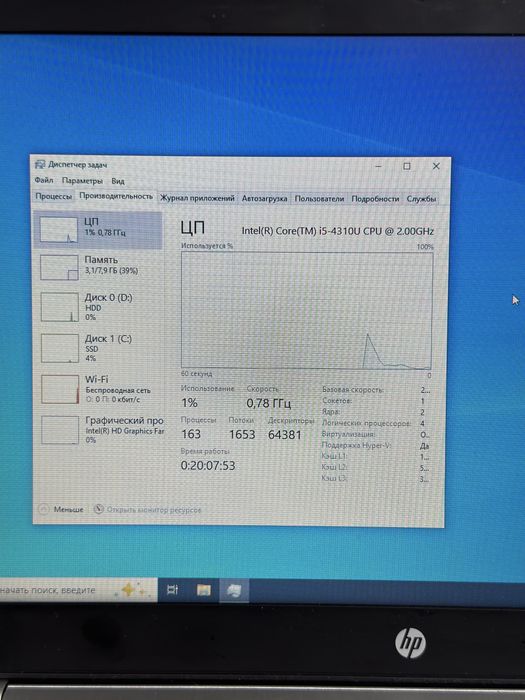
Task: Open the Параметры menu
Action: pos(82,181)
